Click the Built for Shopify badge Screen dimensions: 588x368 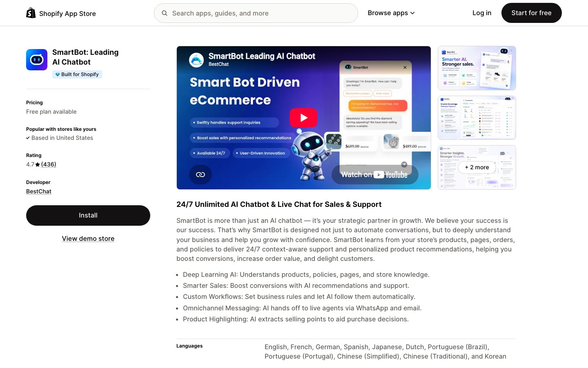(x=77, y=74)
